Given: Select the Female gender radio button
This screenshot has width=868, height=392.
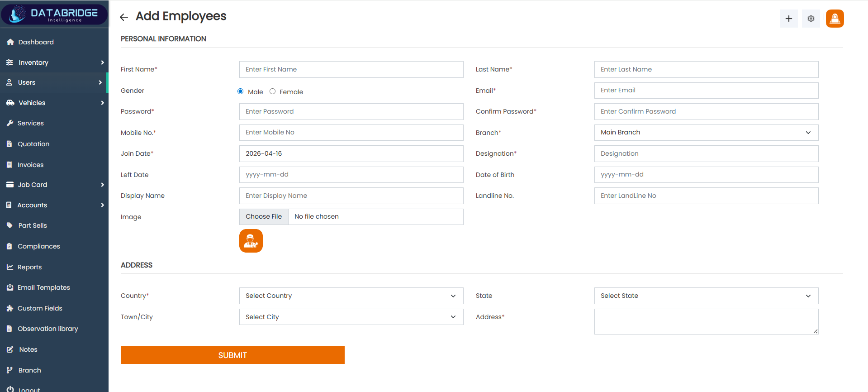Looking at the screenshot, I should tap(272, 91).
